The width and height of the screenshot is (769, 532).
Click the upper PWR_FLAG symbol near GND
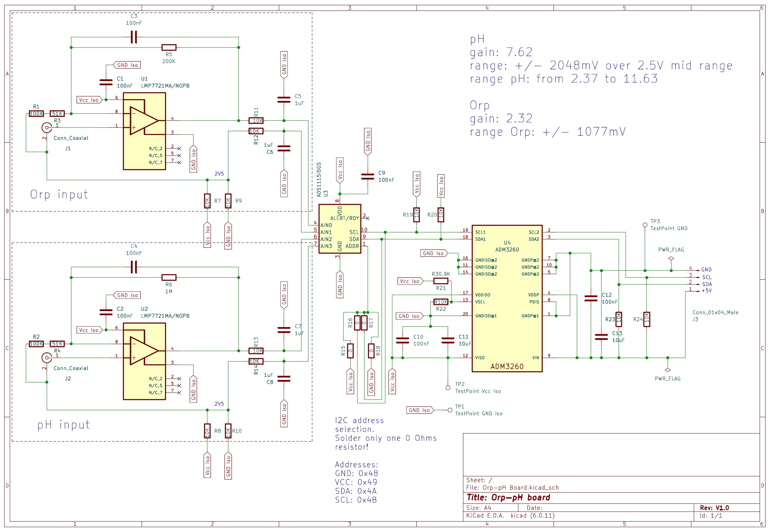point(671,259)
